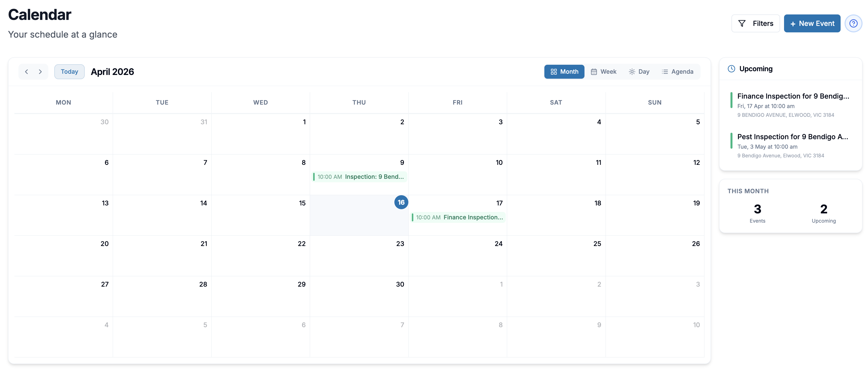This screenshot has height=377, width=868.
Task: Select April 28 day cell
Action: [162, 297]
